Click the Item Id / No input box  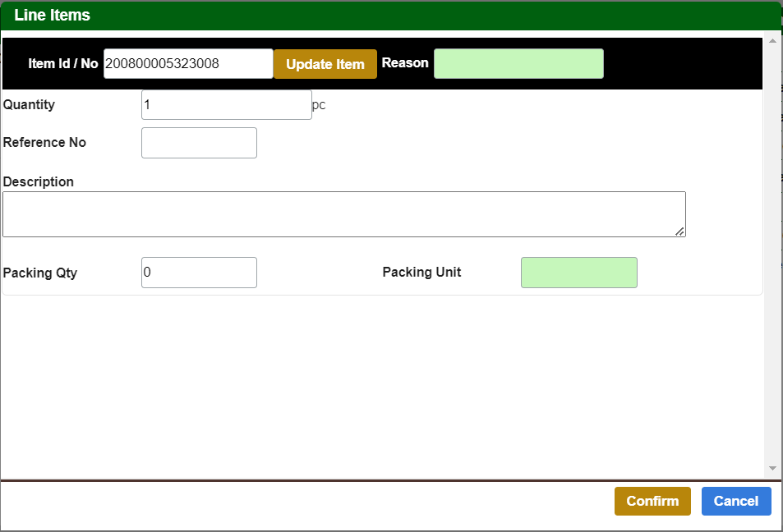[x=187, y=63]
